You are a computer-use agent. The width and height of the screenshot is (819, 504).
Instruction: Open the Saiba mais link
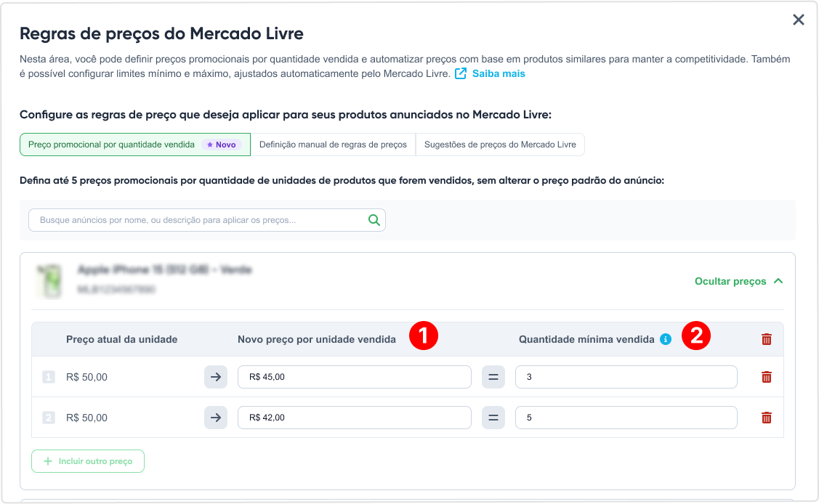tap(499, 73)
